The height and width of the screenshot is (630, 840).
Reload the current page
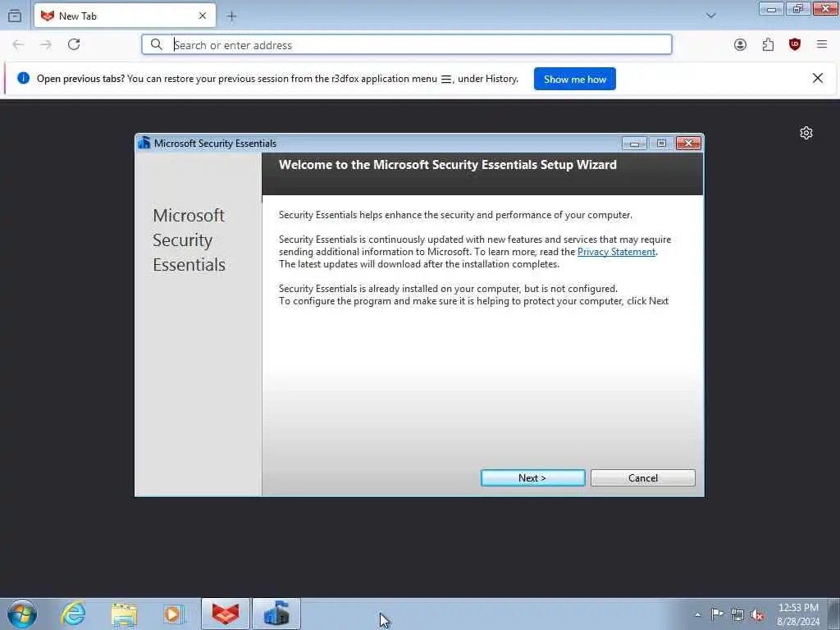(x=74, y=44)
